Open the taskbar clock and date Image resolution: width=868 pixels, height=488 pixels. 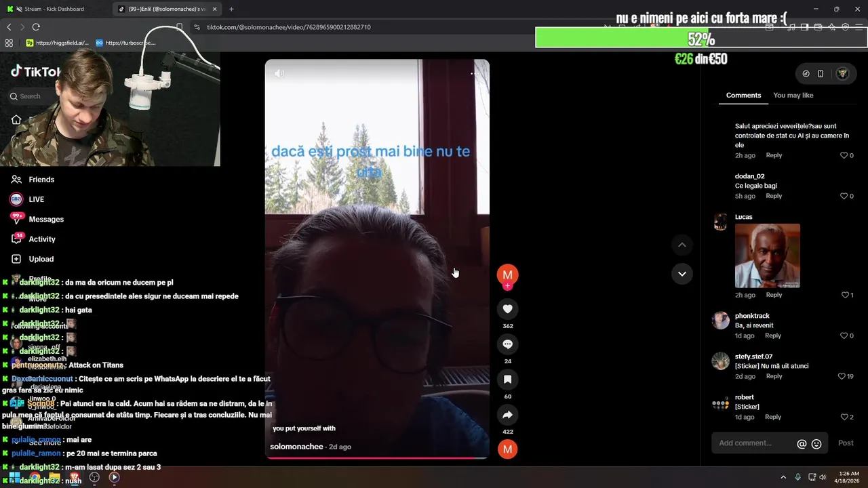point(848,477)
